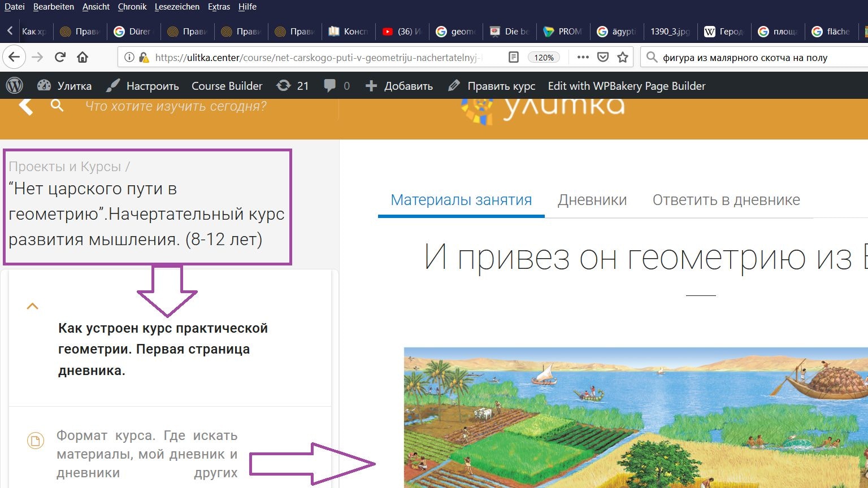
Task: Switch to the ägypti Google tab
Action: (x=617, y=32)
